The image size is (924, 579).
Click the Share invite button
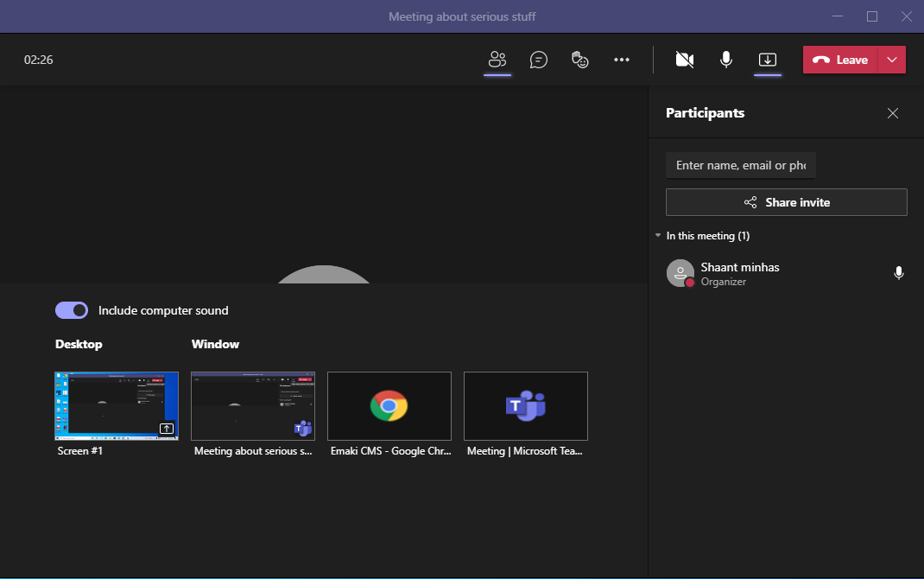tap(786, 202)
